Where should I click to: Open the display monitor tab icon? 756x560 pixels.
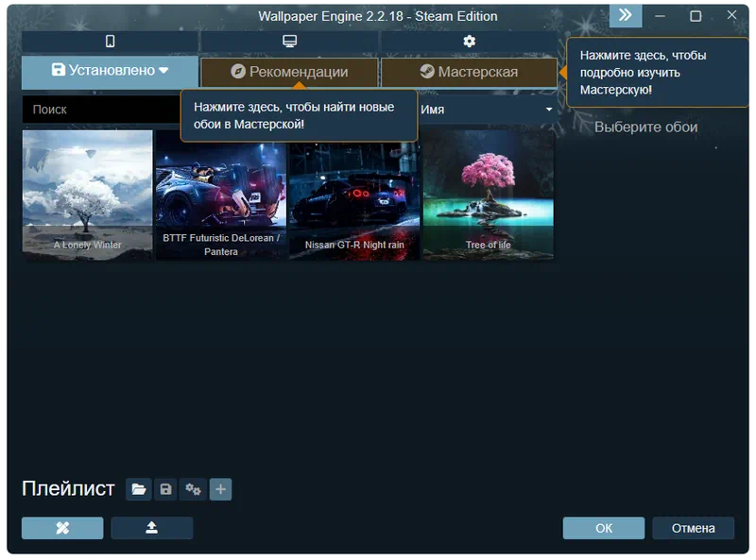click(289, 42)
